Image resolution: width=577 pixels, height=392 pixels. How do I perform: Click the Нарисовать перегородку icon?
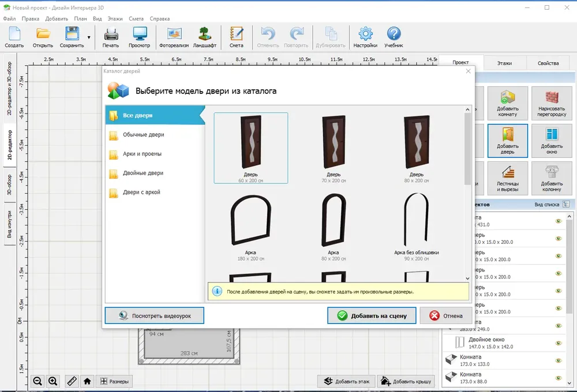point(551,103)
